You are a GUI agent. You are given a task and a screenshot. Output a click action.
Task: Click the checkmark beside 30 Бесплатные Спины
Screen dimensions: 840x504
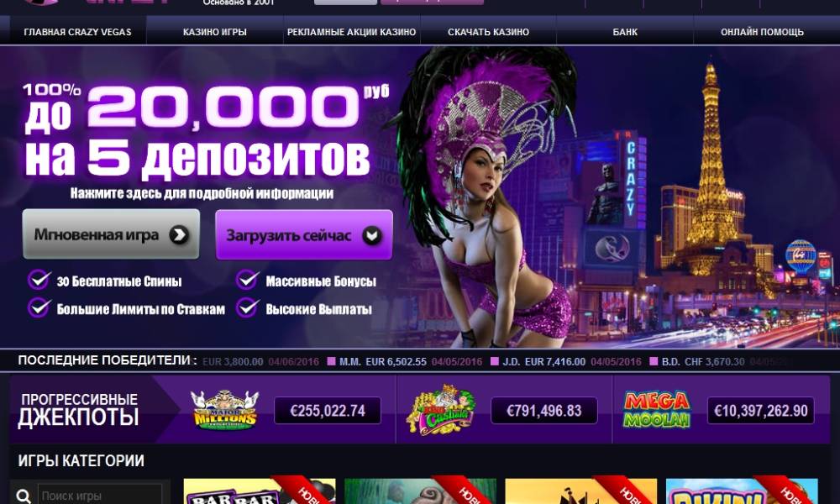coord(39,280)
